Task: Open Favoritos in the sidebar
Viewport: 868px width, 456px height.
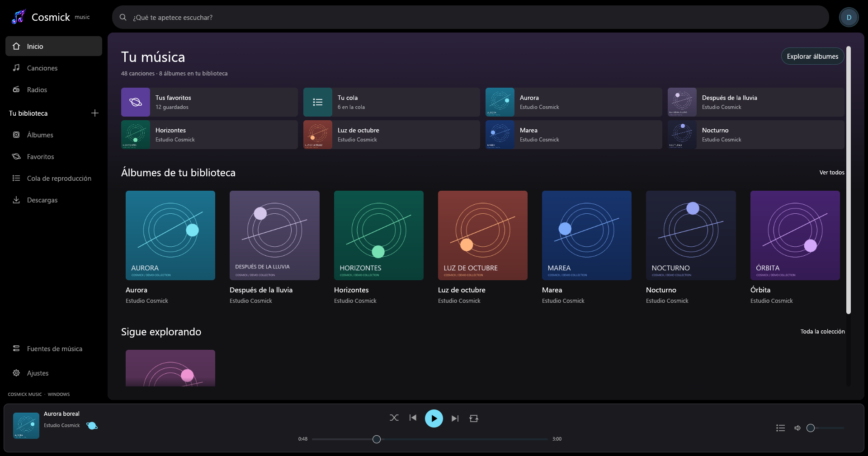Action: click(54, 156)
